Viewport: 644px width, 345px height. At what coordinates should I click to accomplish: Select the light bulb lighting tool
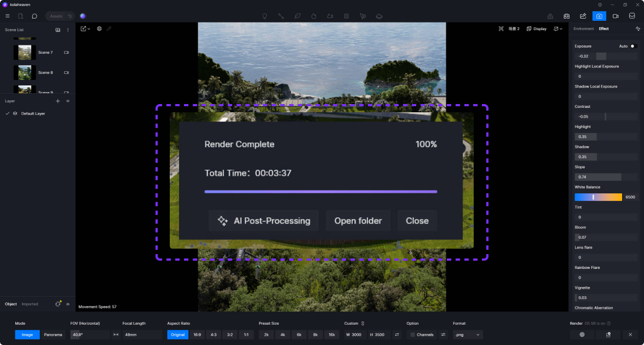(x=265, y=16)
